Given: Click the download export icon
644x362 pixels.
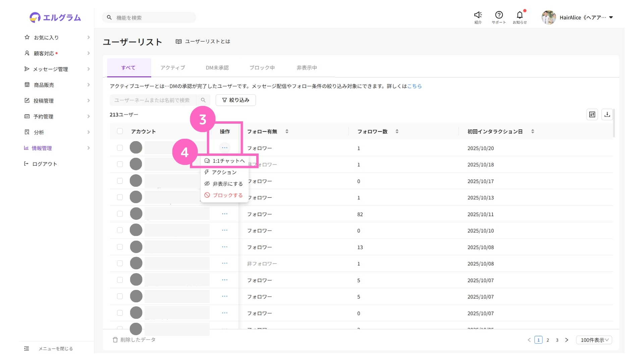Looking at the screenshot, I should pos(607,115).
